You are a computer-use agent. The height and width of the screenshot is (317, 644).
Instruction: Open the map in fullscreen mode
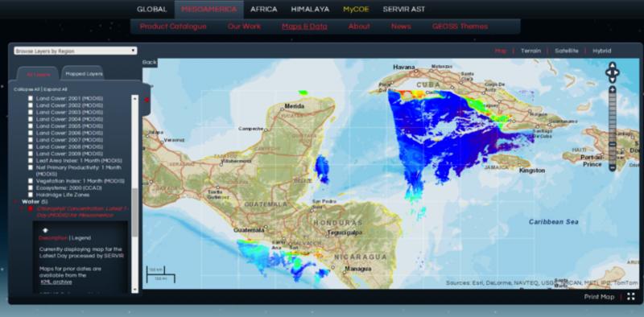[x=631, y=296]
